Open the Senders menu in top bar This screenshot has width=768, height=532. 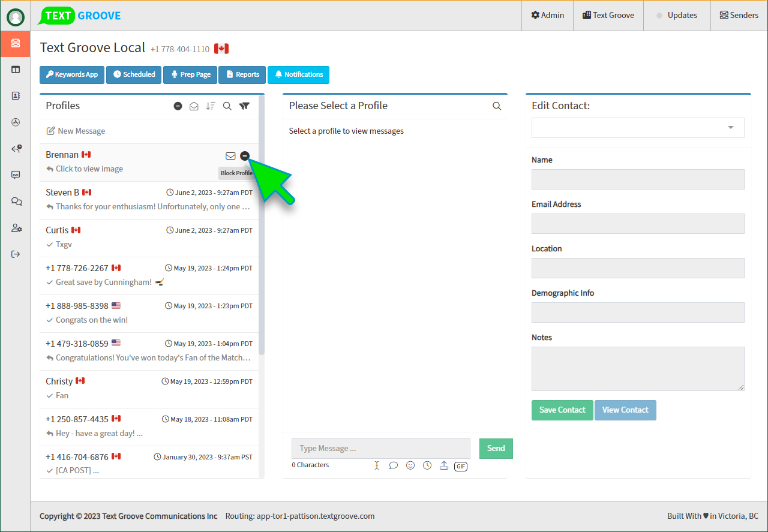(739, 15)
